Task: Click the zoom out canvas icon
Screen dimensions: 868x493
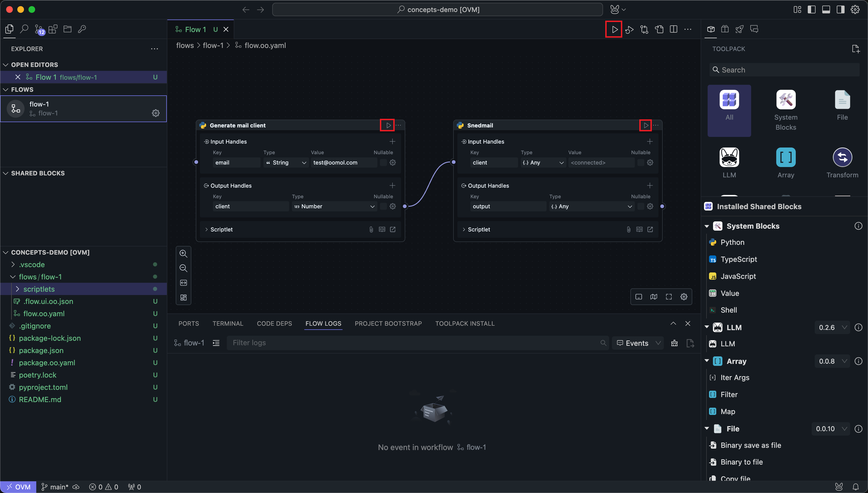Action: point(183,268)
